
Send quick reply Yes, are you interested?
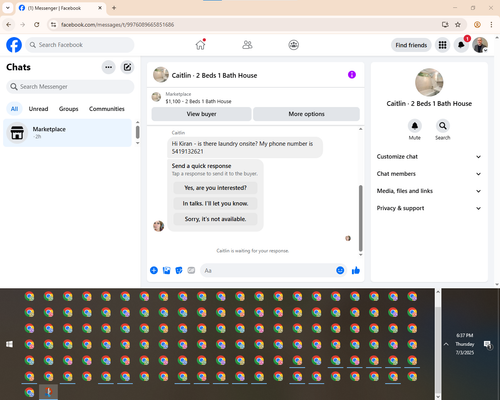coord(215,188)
